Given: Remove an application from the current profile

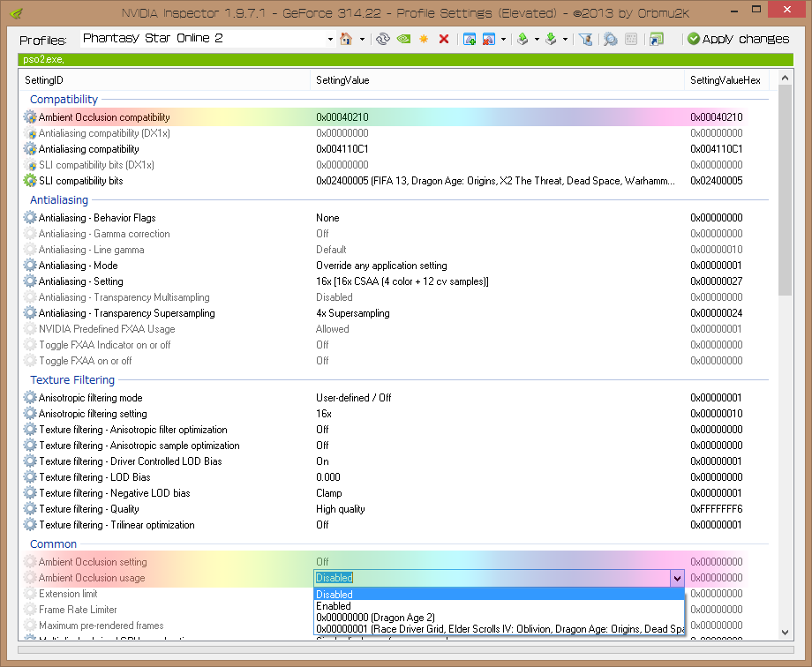Looking at the screenshot, I should (488, 39).
